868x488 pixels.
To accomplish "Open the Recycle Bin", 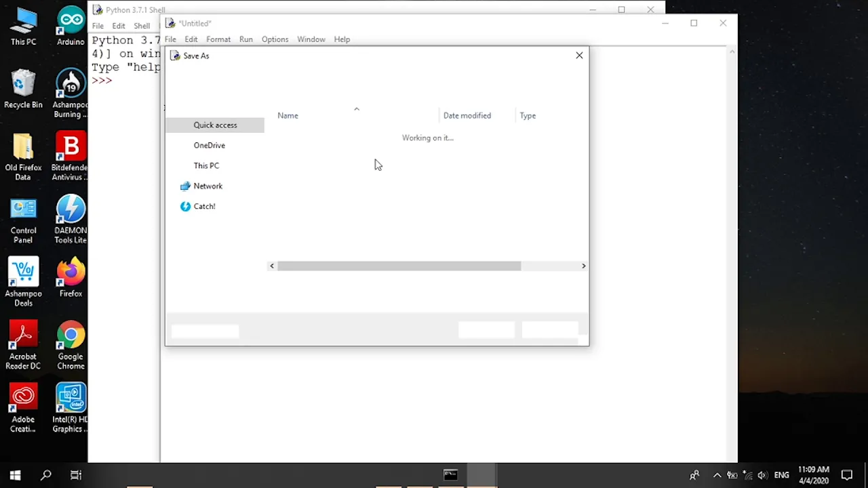I will (x=23, y=89).
